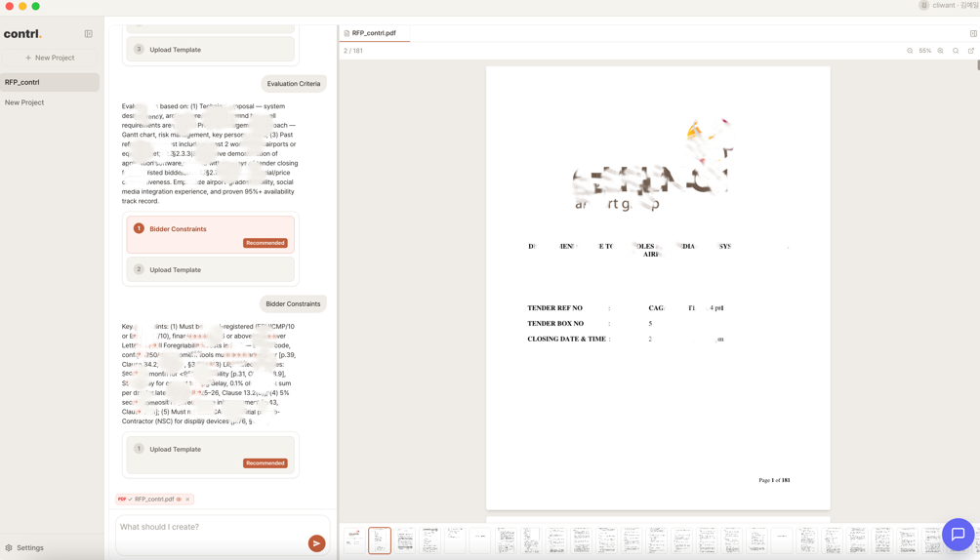Open the unnamed New Project entry

[24, 102]
